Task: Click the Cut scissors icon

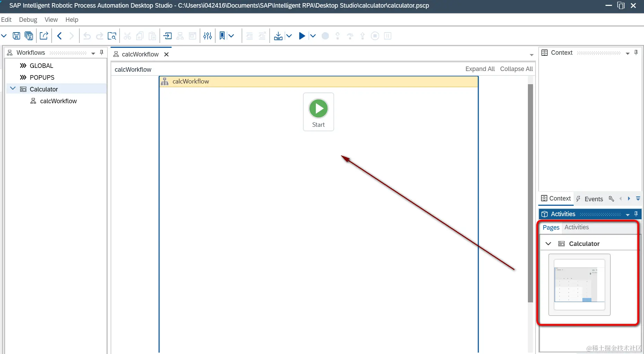Action: point(127,36)
